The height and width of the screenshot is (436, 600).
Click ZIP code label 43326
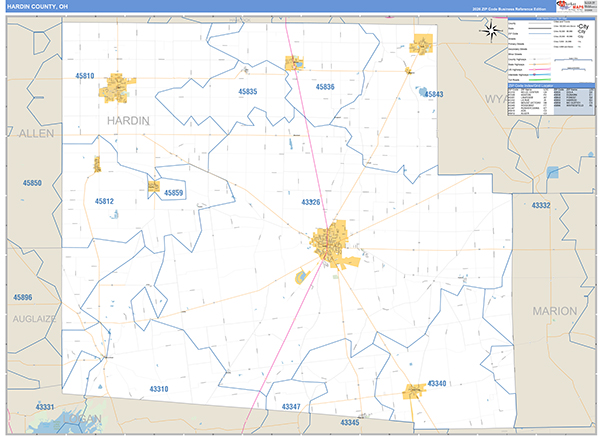point(310,202)
